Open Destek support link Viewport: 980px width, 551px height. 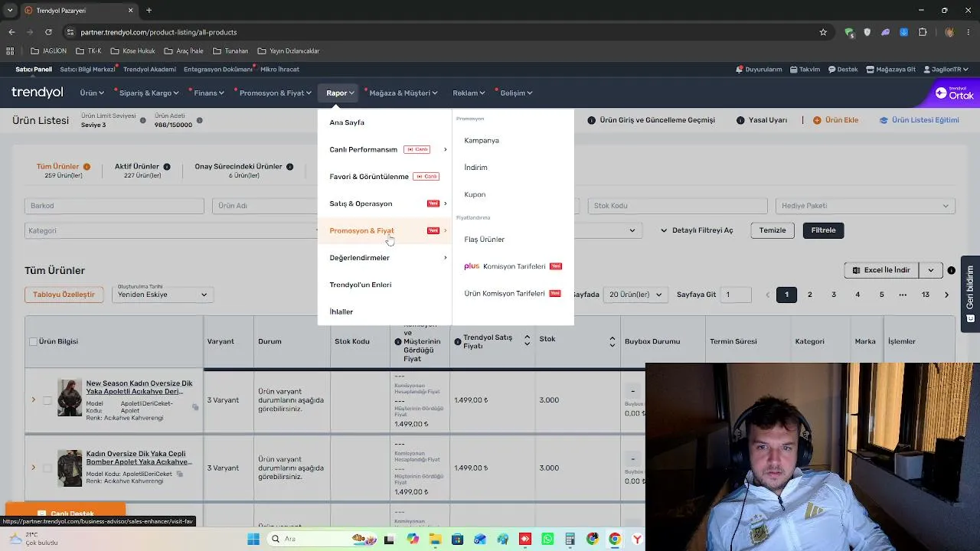pos(843,70)
